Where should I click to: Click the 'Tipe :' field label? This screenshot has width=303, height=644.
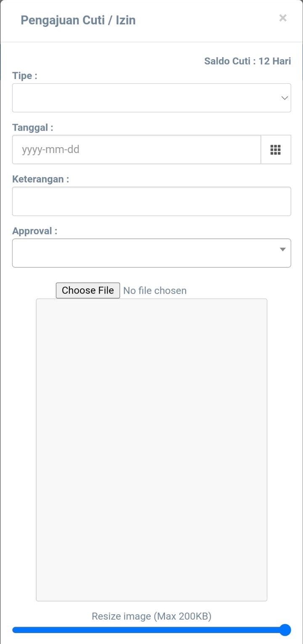25,76
